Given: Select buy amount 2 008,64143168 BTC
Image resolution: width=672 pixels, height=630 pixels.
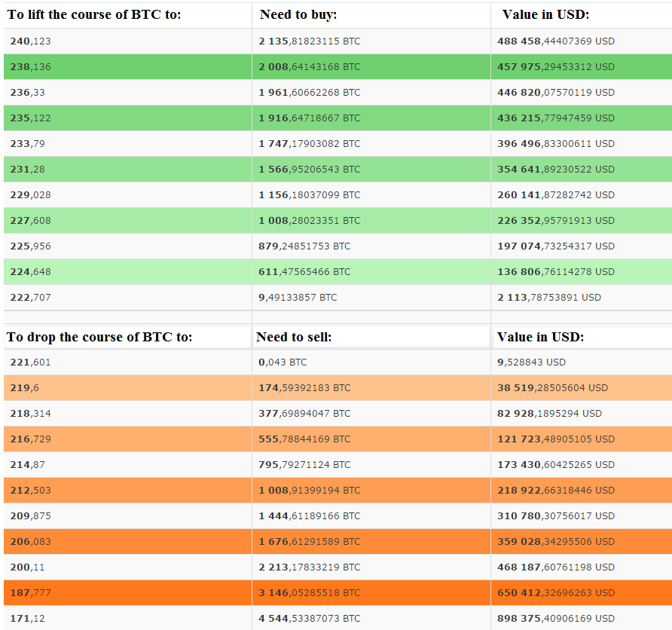Looking at the screenshot, I should (310, 67).
